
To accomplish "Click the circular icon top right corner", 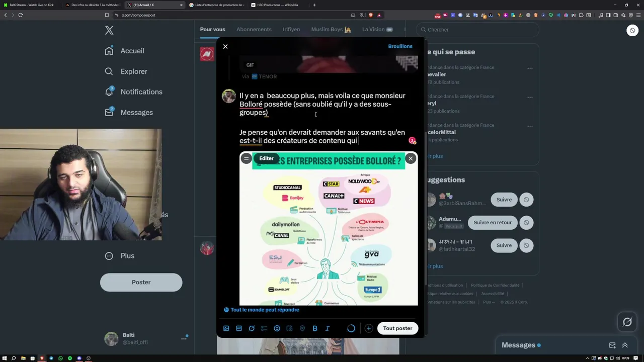I will coord(632,31).
